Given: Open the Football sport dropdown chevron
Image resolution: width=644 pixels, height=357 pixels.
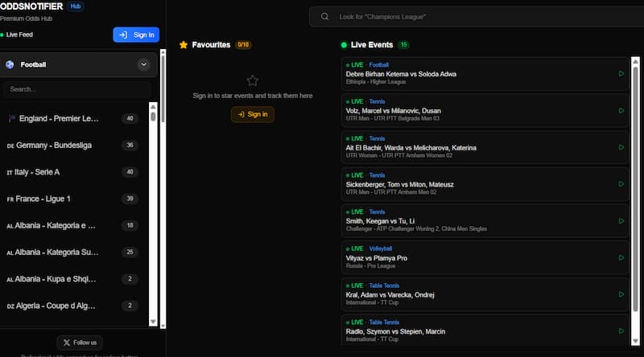Looking at the screenshot, I should [x=144, y=64].
